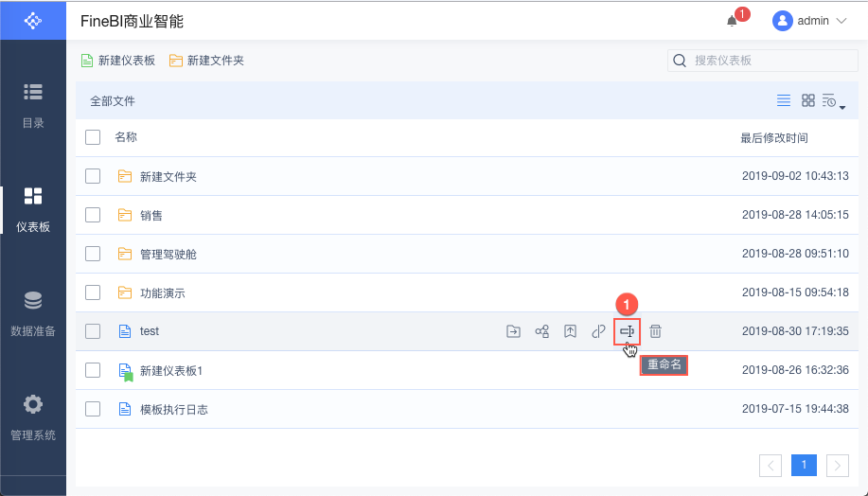Switch to list view layout
Screen dimensions: 868x496
(x=784, y=100)
